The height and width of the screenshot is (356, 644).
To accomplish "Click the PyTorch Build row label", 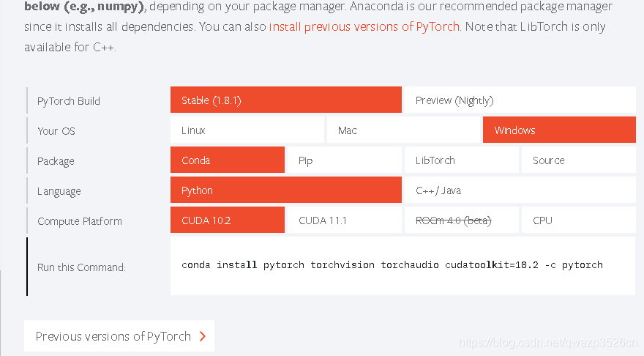I will pyautogui.click(x=69, y=101).
